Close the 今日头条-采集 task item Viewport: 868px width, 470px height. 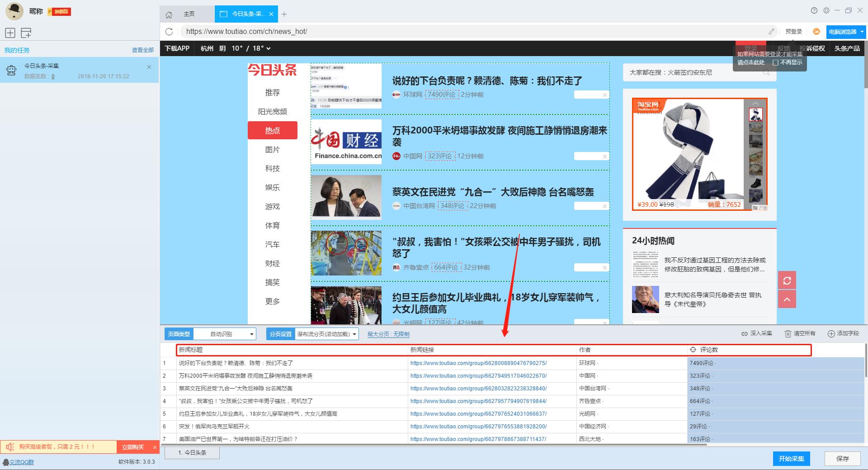pyautogui.click(x=149, y=67)
